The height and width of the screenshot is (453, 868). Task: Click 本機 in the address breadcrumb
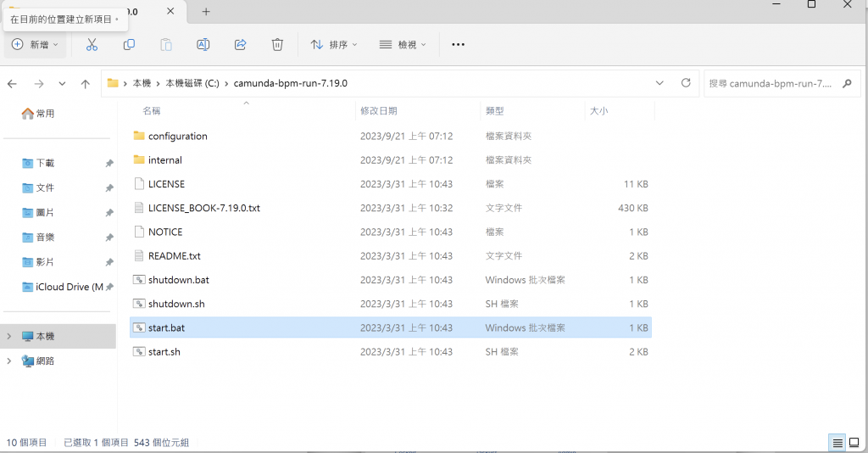(x=142, y=83)
